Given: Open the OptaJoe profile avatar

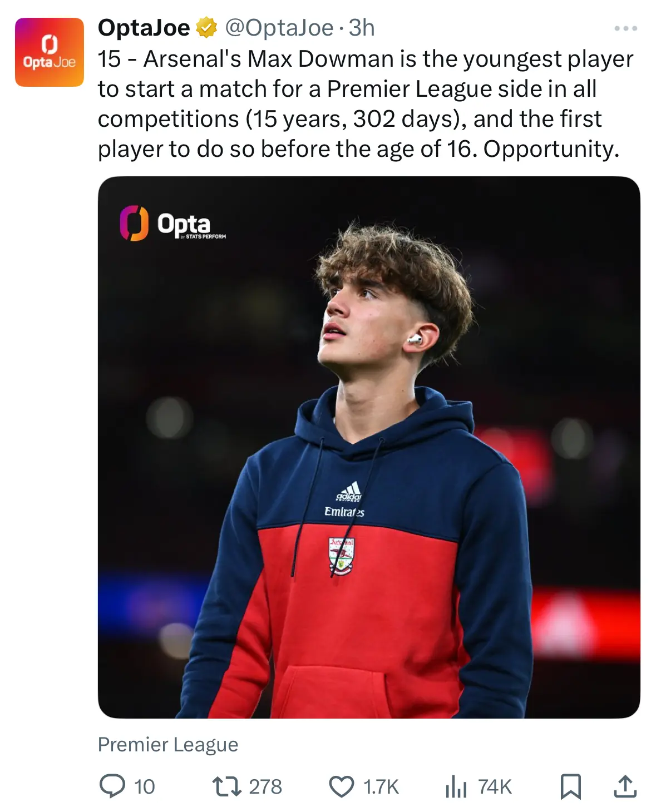Looking at the screenshot, I should (49, 52).
